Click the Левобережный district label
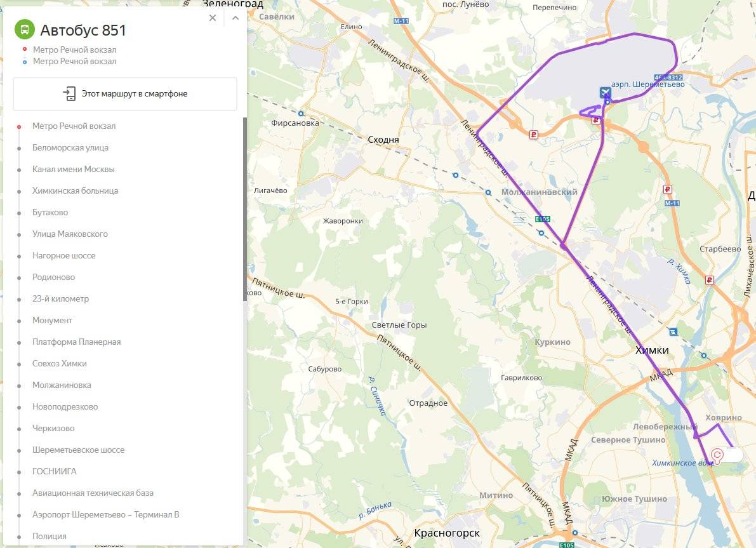This screenshot has height=548, width=756. pos(665,427)
